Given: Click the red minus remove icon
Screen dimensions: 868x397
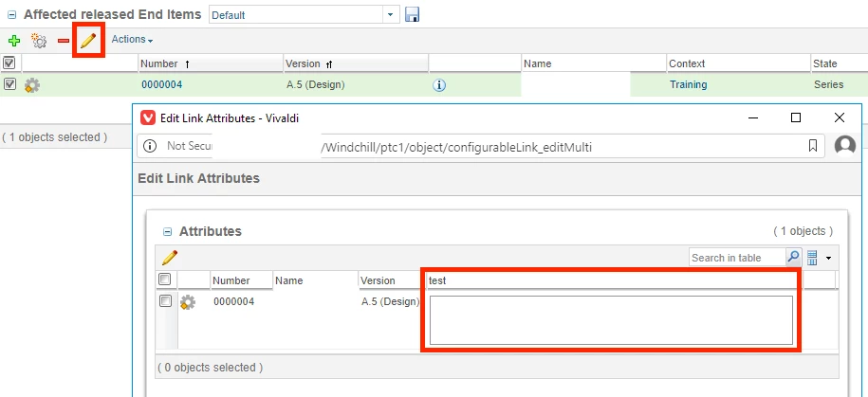Looking at the screenshot, I should click(64, 41).
